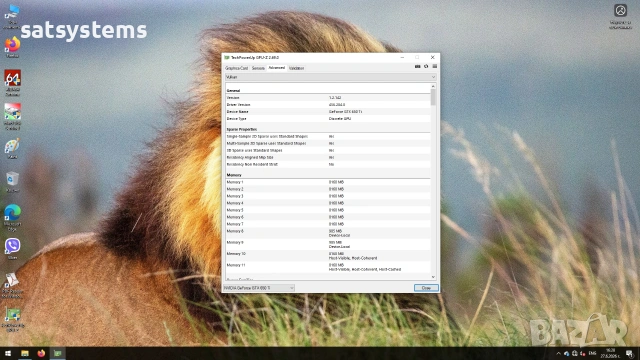Show hidden tray icons chevron
Image resolution: width=640 pixels, height=360 pixels.
pos(558,353)
